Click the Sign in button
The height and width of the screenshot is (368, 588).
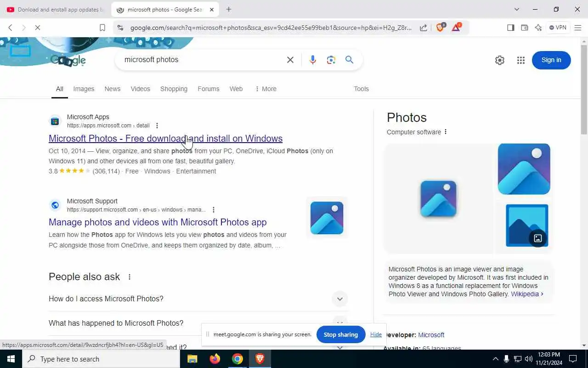pyautogui.click(x=551, y=60)
